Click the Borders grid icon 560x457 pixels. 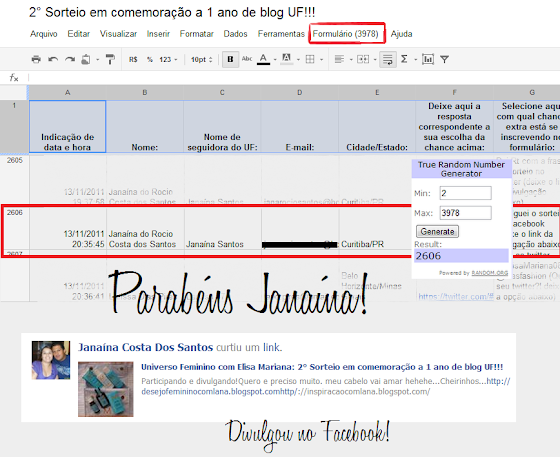310,59
